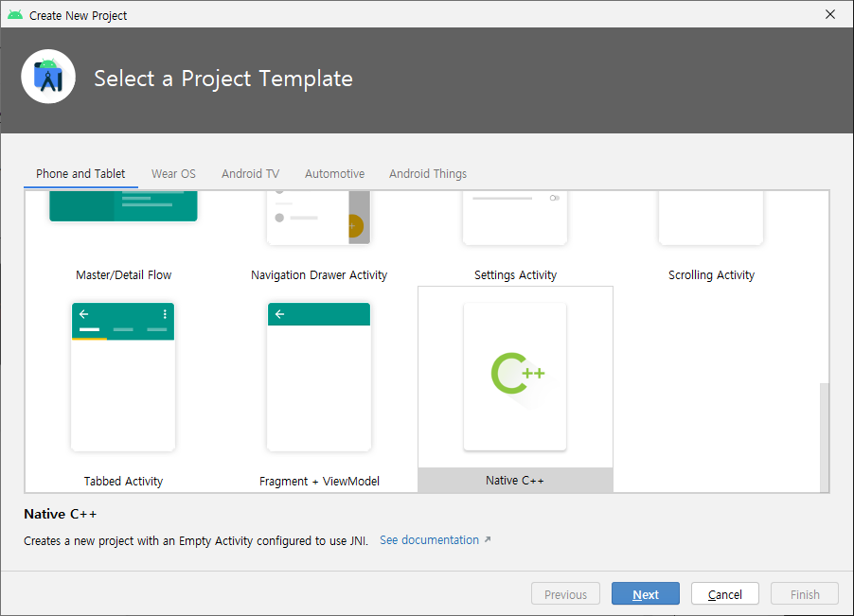The height and width of the screenshot is (616, 854).
Task: Click the bold Native C++ description heading
Action: click(61, 514)
